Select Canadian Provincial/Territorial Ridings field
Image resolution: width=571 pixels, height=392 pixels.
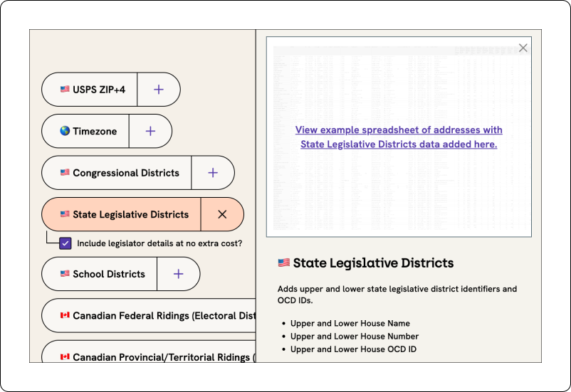point(149,351)
